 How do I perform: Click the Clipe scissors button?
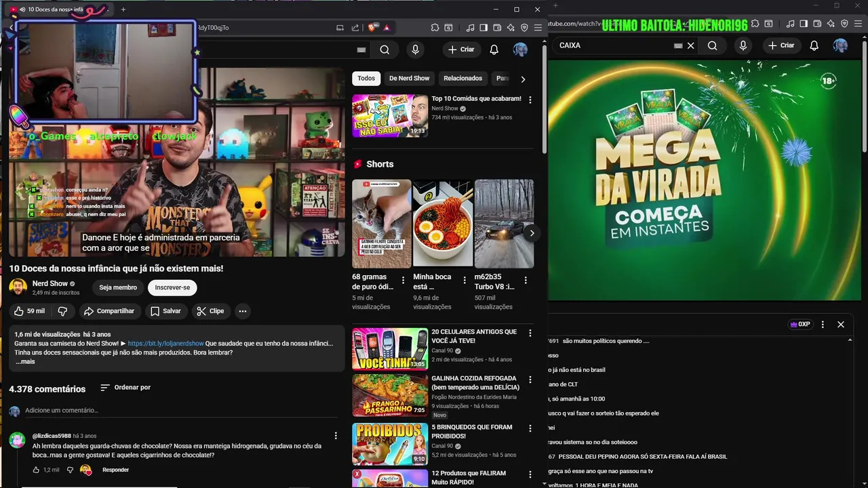point(210,311)
